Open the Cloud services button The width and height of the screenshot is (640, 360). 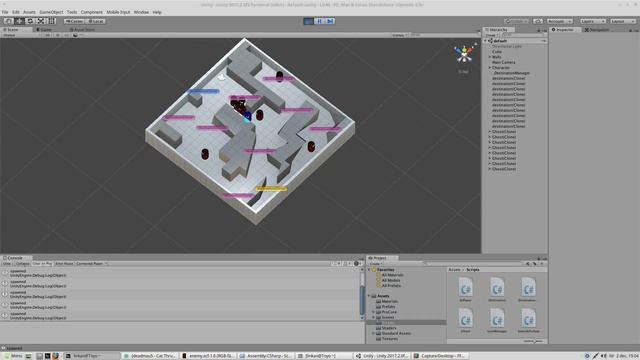pos(538,21)
